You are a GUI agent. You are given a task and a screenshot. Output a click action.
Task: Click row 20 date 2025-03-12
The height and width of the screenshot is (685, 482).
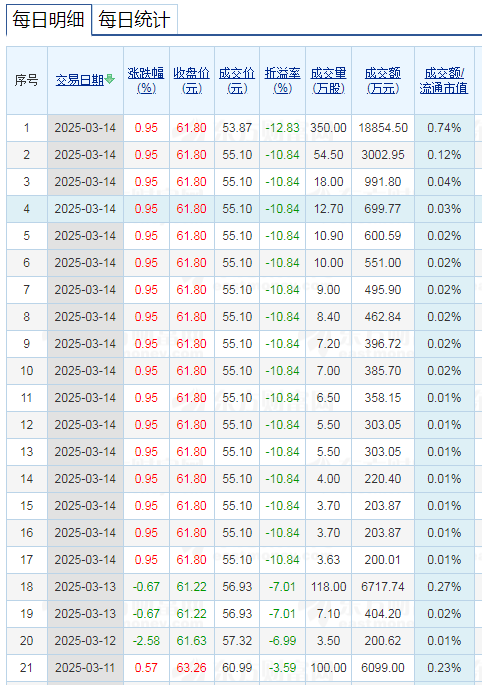(x=85, y=641)
